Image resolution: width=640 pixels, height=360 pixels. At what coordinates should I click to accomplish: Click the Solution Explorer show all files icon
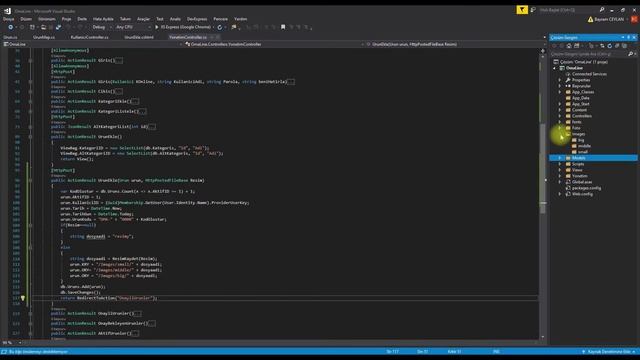[624, 46]
